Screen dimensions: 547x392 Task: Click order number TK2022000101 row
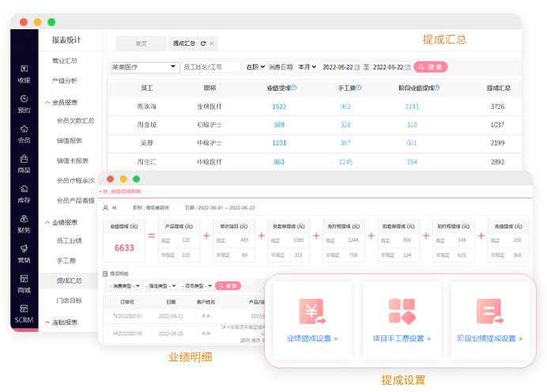pyautogui.click(x=127, y=316)
